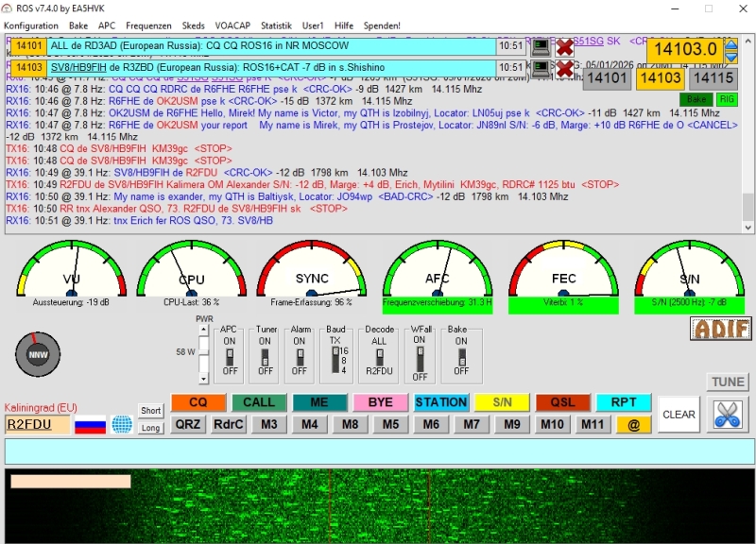Click the QRZ button
This screenshot has width=756, height=544.
[x=187, y=424]
